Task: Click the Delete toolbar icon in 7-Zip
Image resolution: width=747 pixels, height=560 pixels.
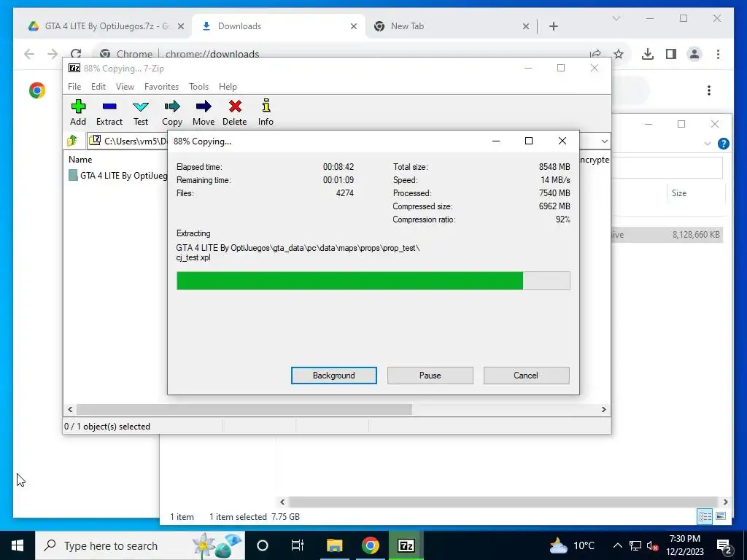Action: tap(234, 113)
